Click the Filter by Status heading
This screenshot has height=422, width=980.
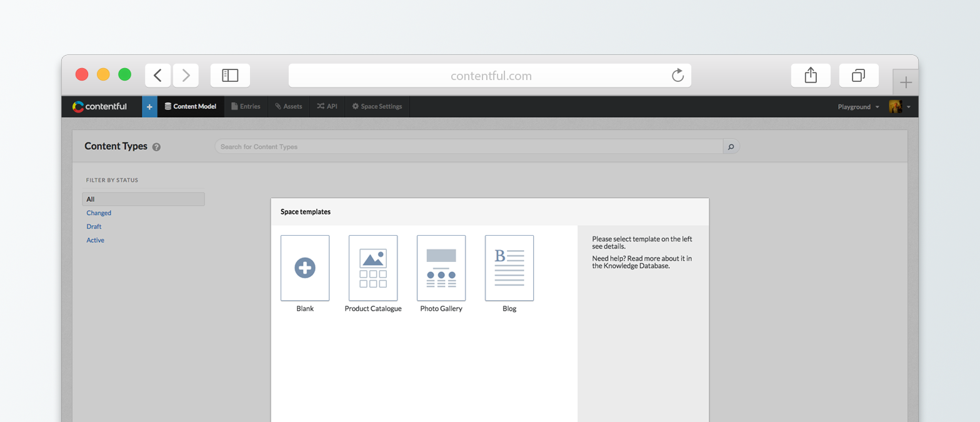point(112,180)
